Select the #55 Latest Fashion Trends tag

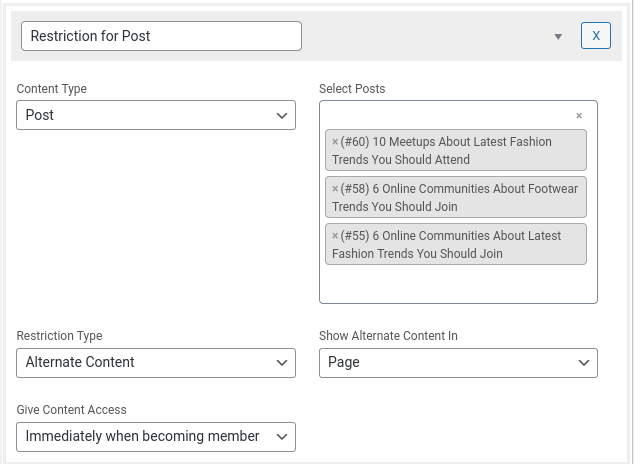[x=456, y=244]
